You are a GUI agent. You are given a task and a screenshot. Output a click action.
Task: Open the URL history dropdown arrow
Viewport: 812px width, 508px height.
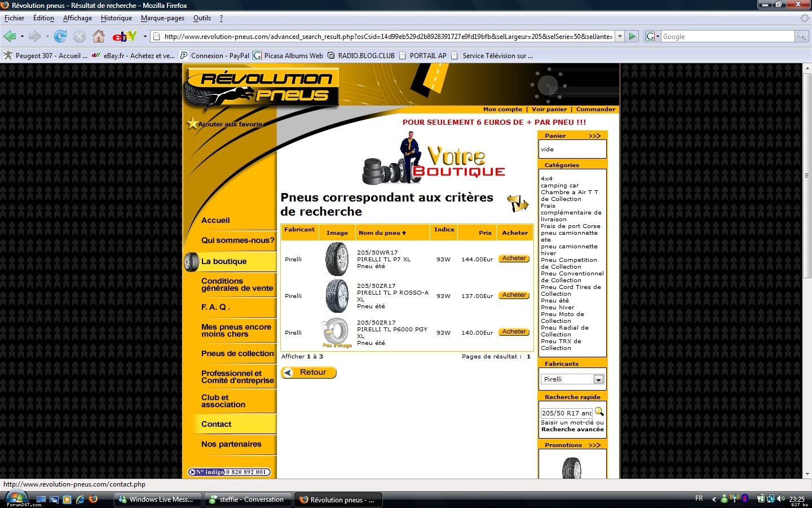tap(620, 36)
